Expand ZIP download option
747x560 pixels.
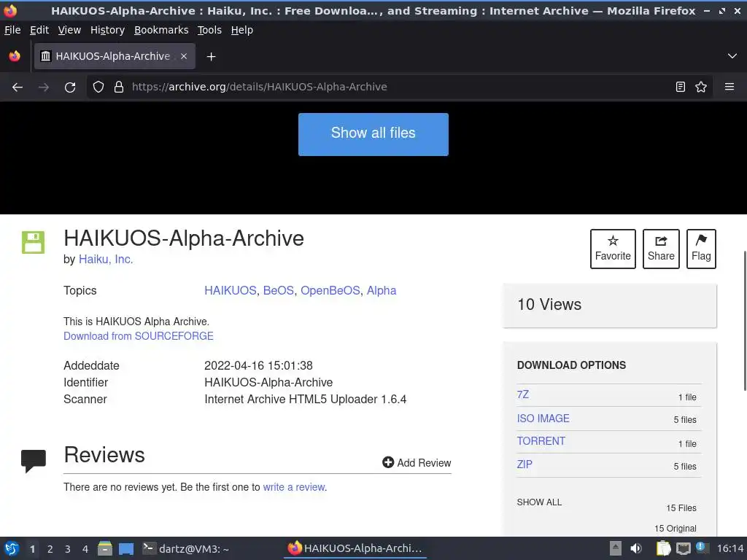pyautogui.click(x=525, y=464)
